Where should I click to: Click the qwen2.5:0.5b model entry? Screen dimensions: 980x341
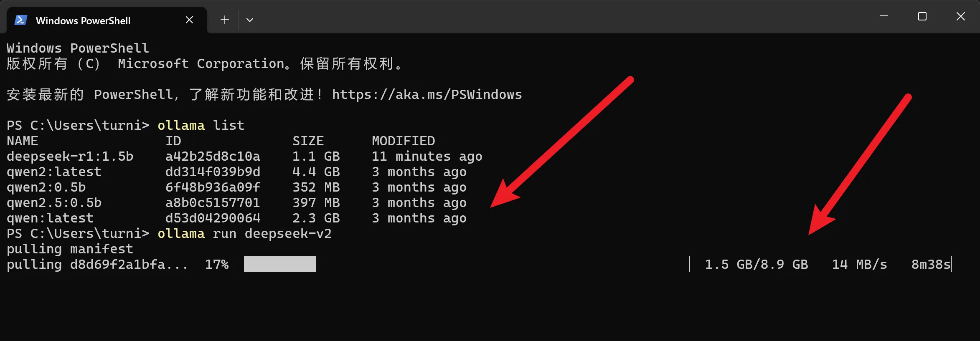tap(54, 202)
